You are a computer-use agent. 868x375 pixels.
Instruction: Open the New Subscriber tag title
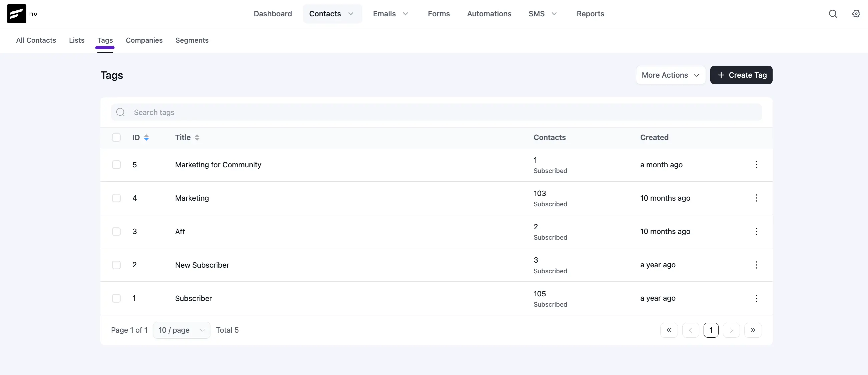tap(202, 265)
